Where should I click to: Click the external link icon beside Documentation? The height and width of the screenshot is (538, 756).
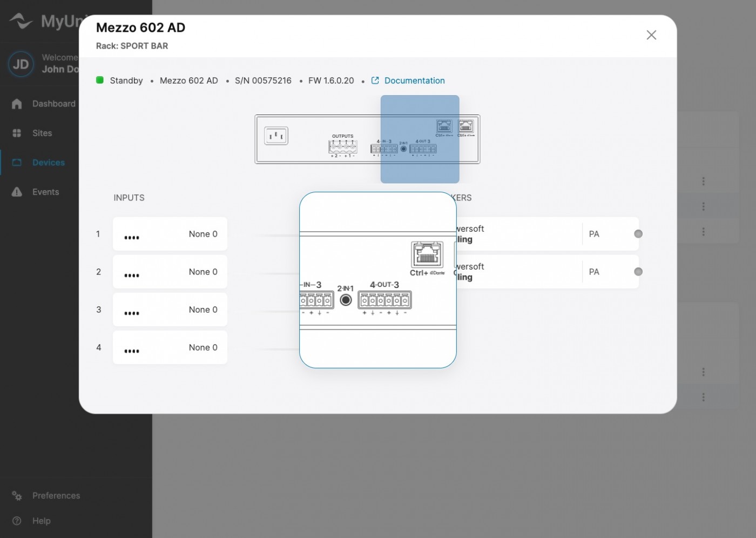point(375,80)
